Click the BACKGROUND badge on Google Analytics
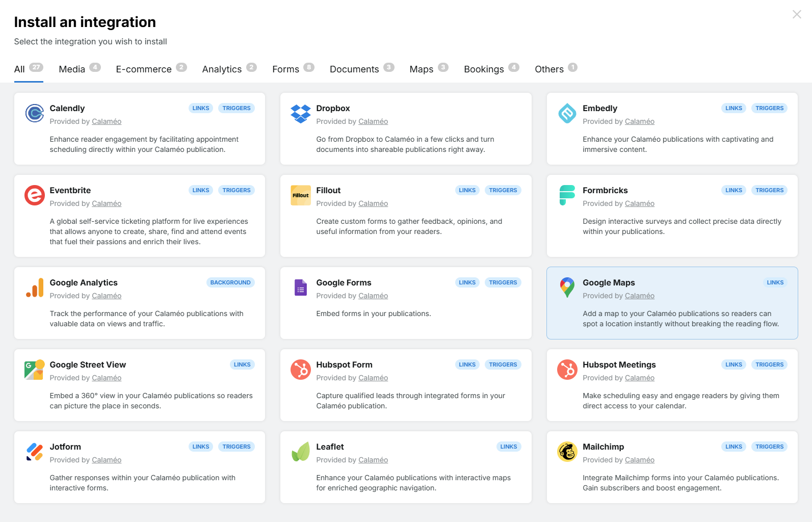 coord(230,282)
